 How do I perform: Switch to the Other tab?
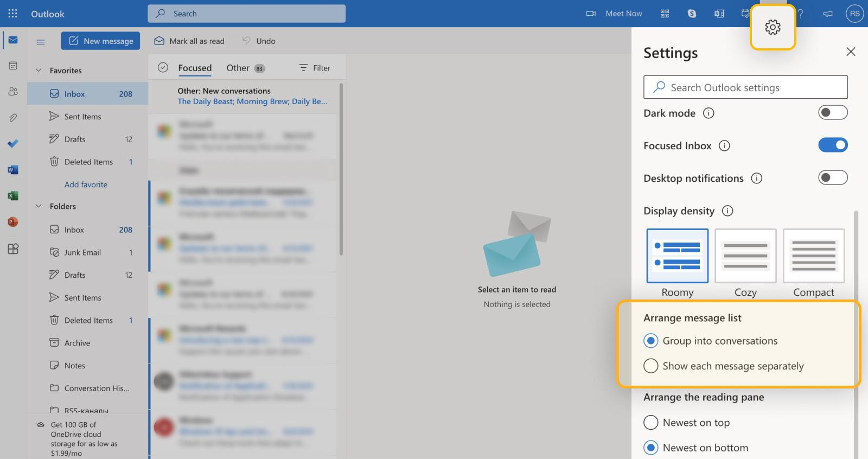[x=245, y=68]
